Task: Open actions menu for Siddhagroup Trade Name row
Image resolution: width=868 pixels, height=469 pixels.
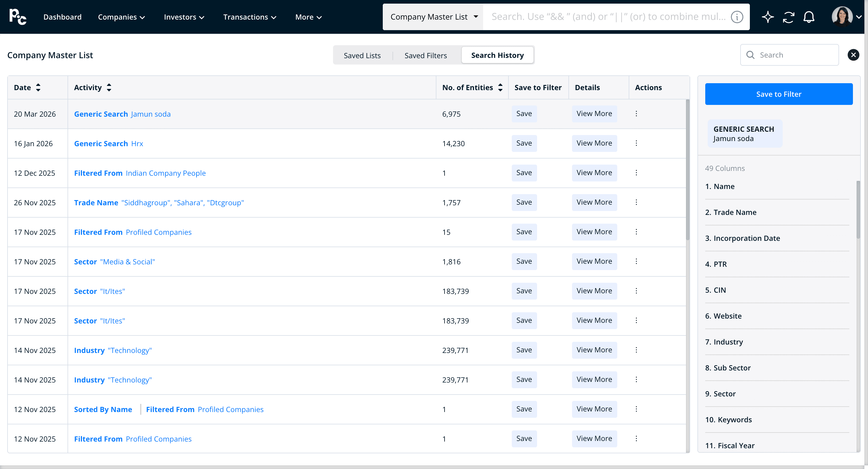Action: (x=636, y=203)
